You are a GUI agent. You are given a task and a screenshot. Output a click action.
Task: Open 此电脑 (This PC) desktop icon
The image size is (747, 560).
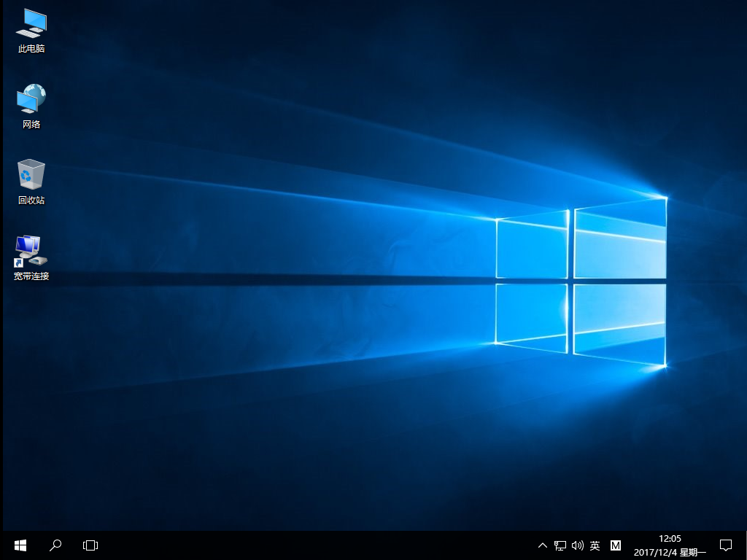[x=30, y=26]
